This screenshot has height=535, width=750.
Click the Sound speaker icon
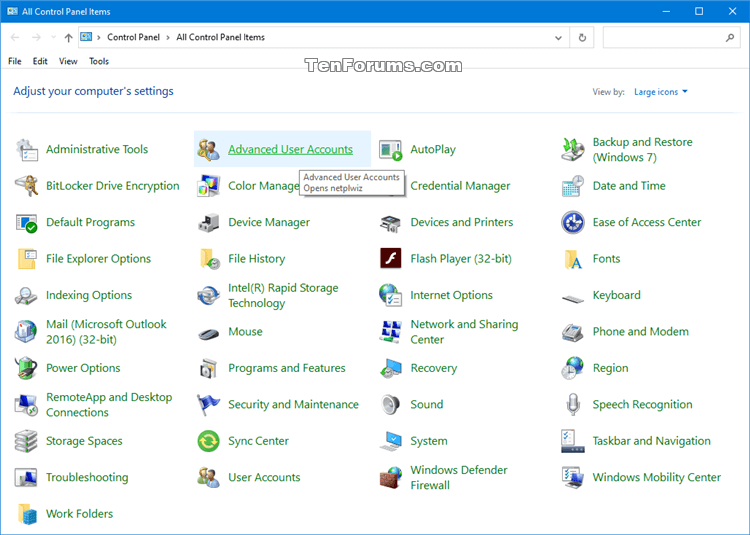[391, 404]
